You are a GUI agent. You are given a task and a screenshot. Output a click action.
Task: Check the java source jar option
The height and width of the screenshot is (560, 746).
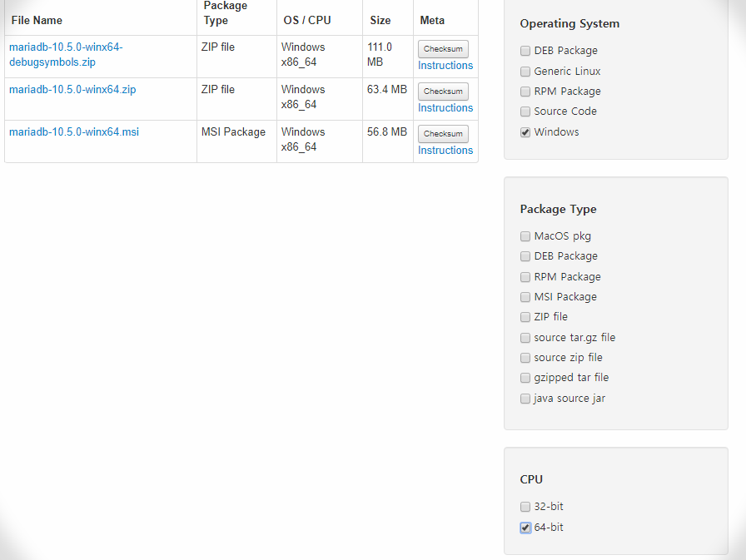[525, 399]
